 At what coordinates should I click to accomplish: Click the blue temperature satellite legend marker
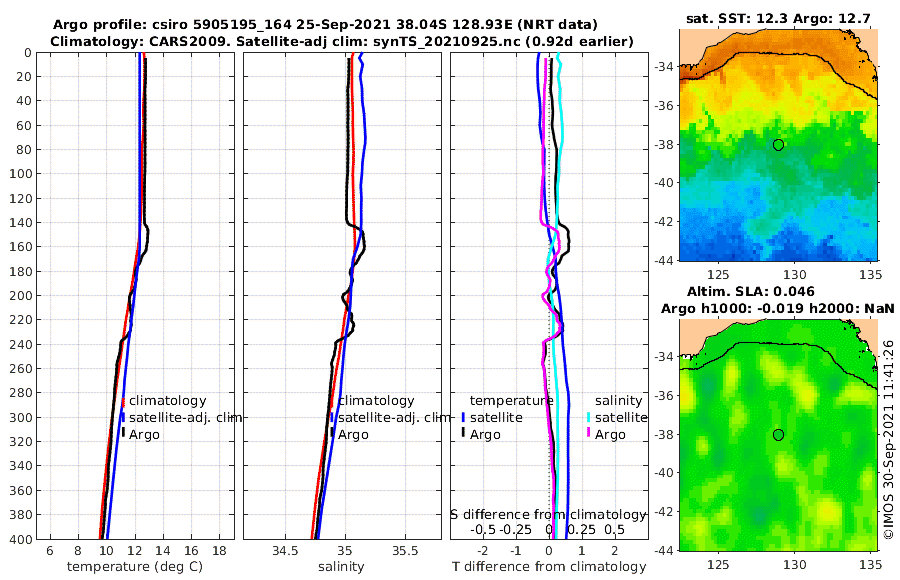463,417
